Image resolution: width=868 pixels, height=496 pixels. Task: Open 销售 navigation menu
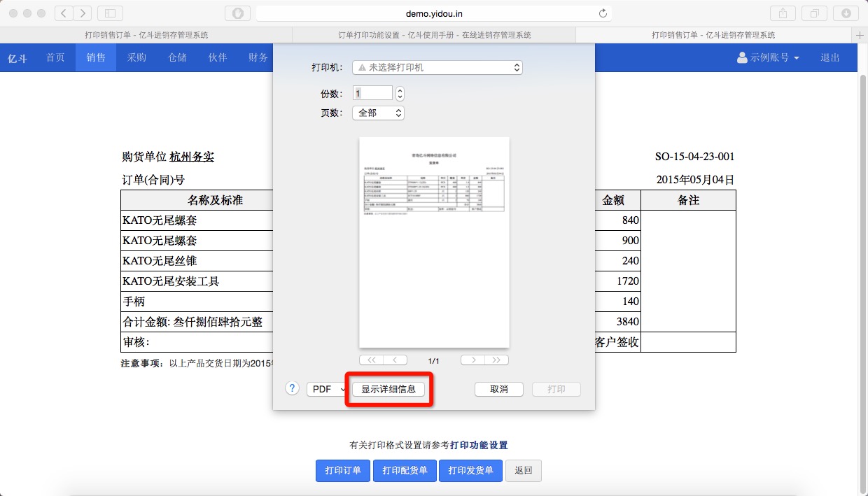(x=96, y=57)
